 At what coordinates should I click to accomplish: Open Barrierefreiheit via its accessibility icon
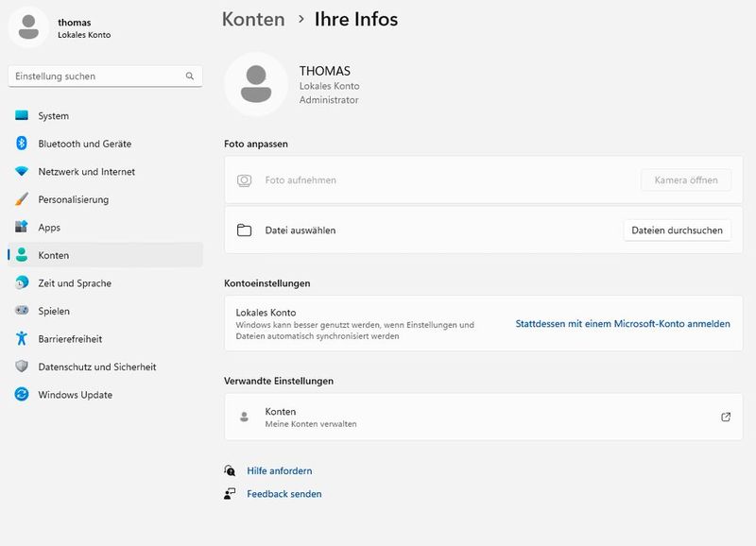click(20, 338)
